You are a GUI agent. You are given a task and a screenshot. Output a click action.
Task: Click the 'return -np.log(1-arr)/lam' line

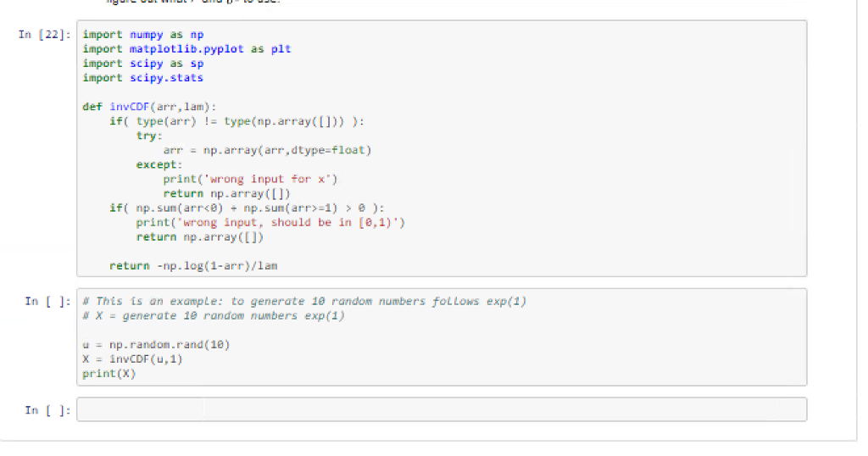pyautogui.click(x=193, y=265)
